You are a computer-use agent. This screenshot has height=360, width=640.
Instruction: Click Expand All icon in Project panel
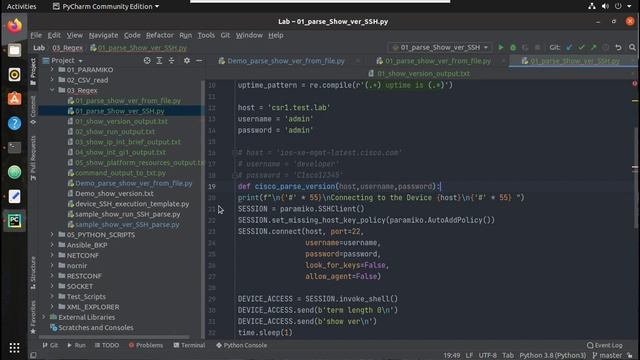pos(159,60)
